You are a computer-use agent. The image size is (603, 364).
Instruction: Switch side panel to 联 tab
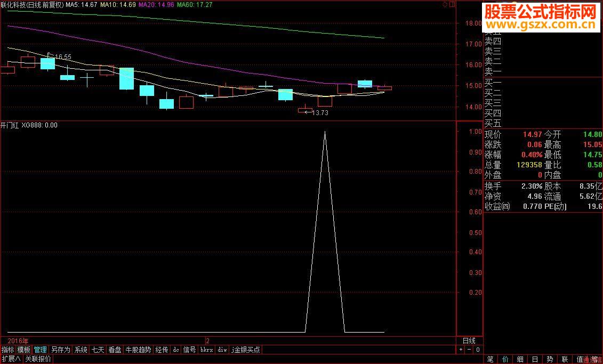click(x=565, y=359)
